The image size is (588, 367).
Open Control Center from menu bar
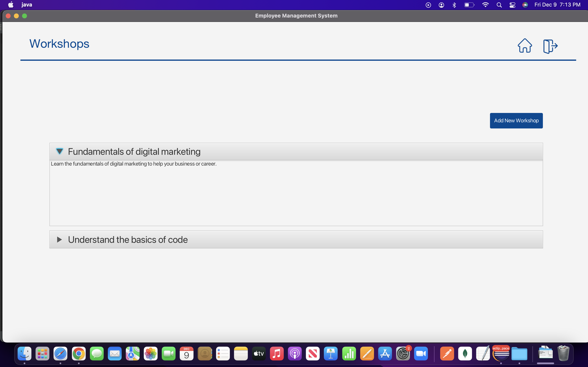(x=512, y=5)
